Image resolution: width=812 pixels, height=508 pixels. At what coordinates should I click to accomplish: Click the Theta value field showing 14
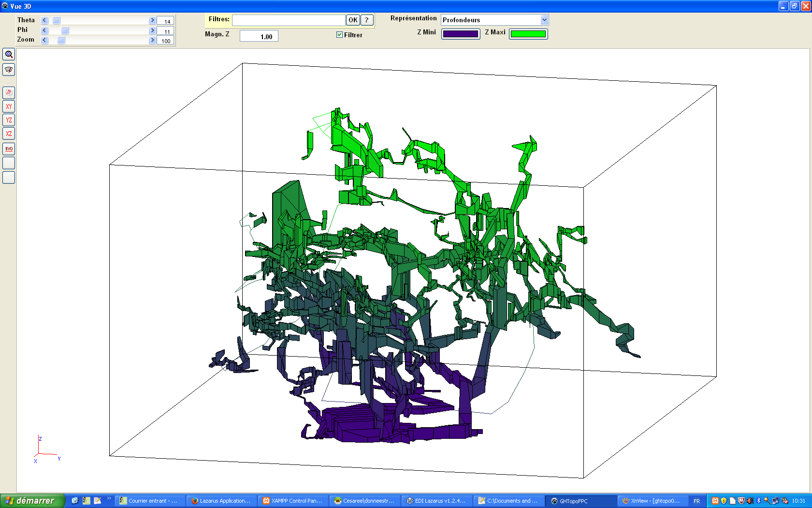click(x=165, y=21)
